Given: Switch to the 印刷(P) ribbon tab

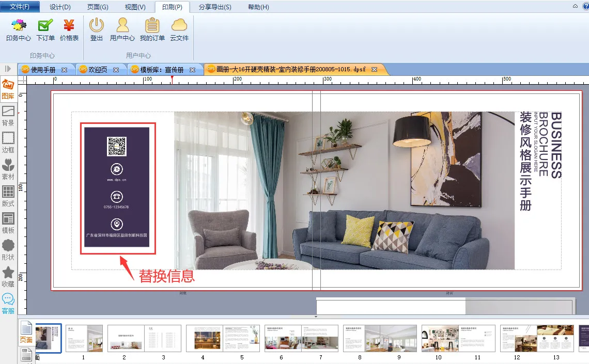Looking at the screenshot, I should click(x=173, y=7).
